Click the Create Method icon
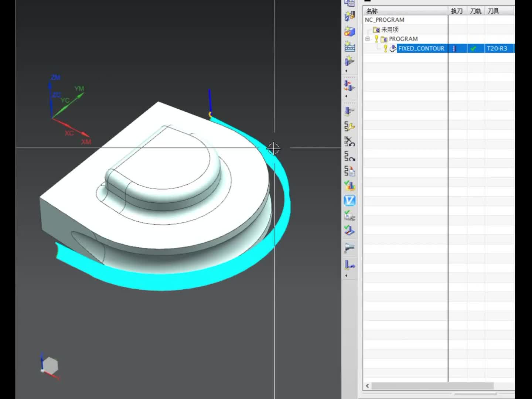The image size is (532, 399). [349, 47]
